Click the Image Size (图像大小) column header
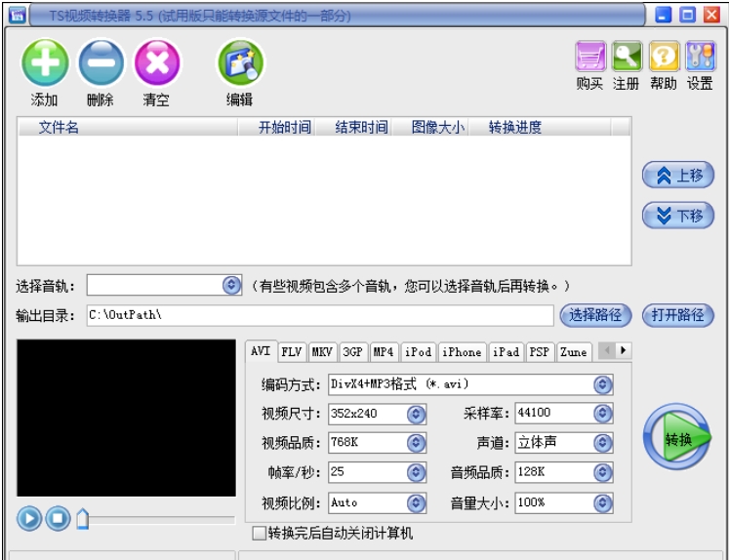Image resolution: width=729 pixels, height=560 pixels. tap(431, 127)
